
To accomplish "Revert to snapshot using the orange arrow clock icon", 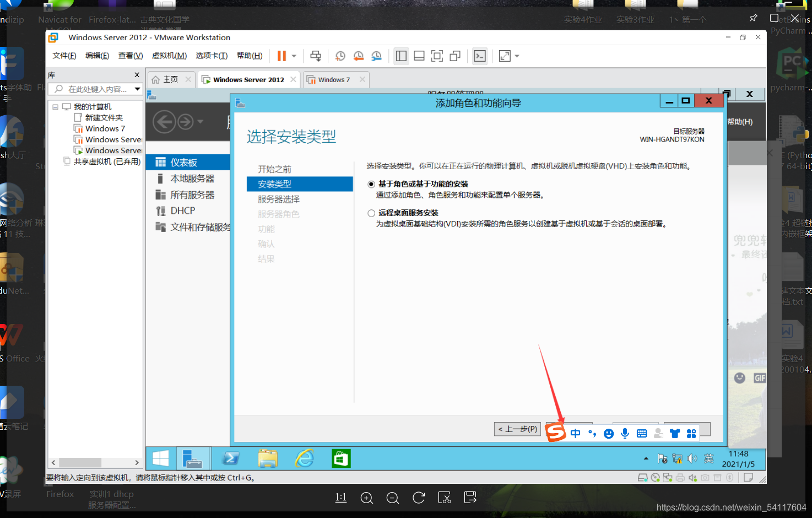I will click(x=359, y=56).
